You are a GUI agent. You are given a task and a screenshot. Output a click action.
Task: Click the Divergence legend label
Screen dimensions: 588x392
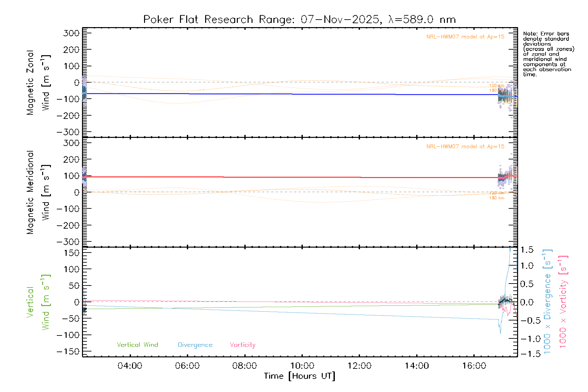[195, 345]
